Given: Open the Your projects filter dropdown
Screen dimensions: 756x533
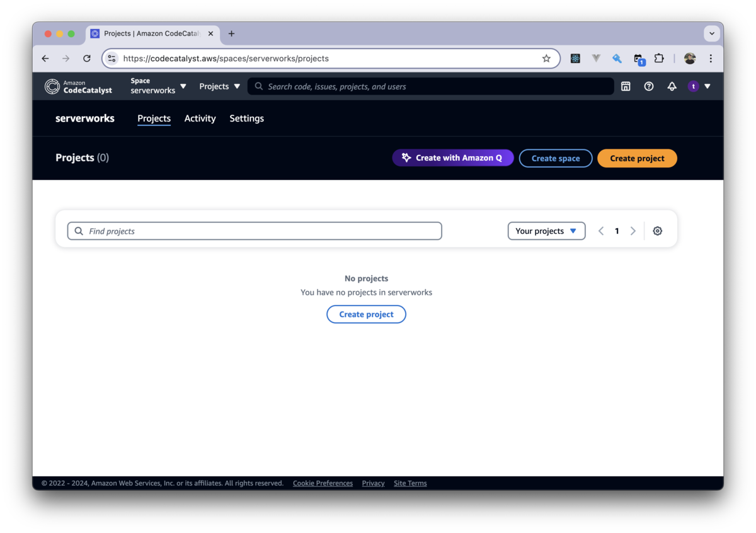Looking at the screenshot, I should (546, 231).
